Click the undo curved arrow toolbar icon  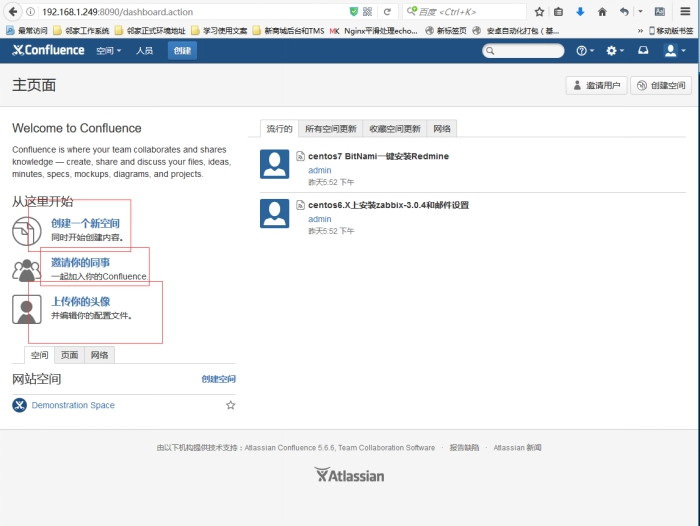pyautogui.click(x=624, y=12)
